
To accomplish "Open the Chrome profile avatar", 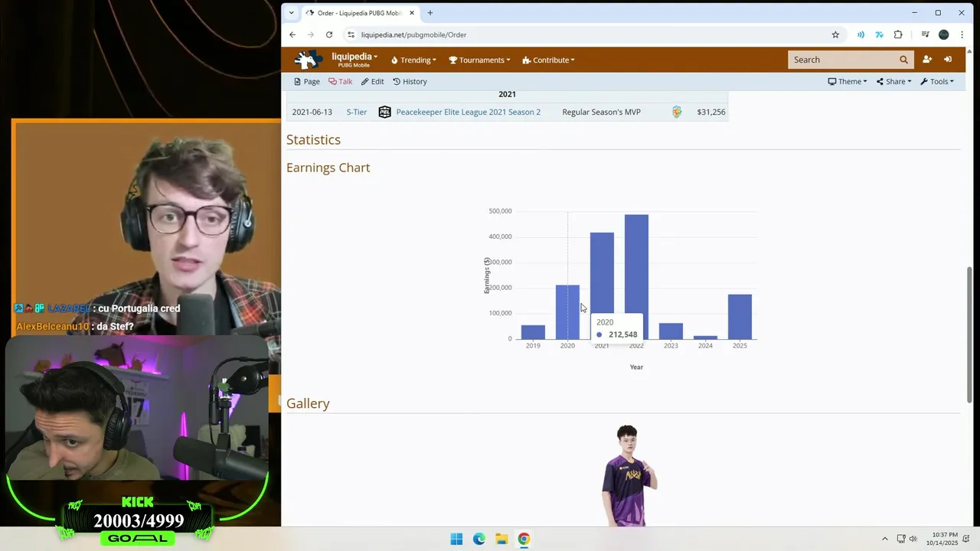I will 943,34.
